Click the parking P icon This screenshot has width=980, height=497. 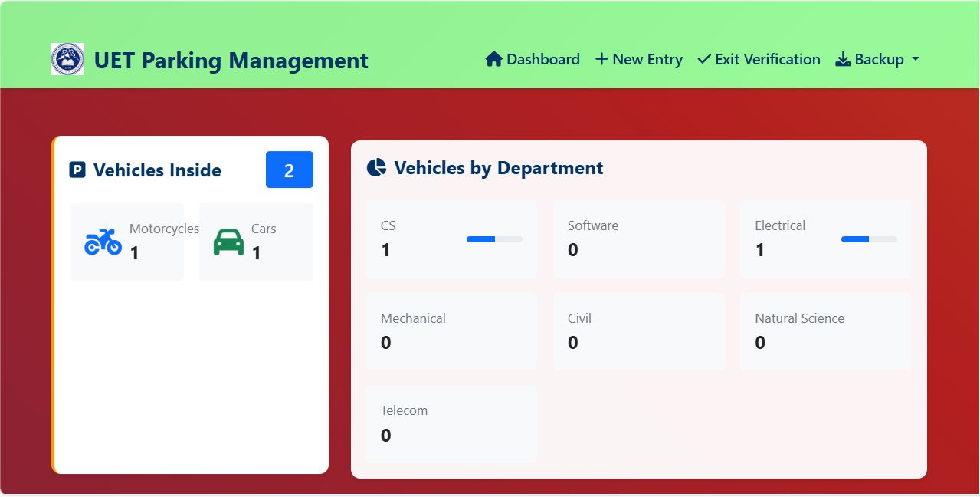click(x=77, y=170)
